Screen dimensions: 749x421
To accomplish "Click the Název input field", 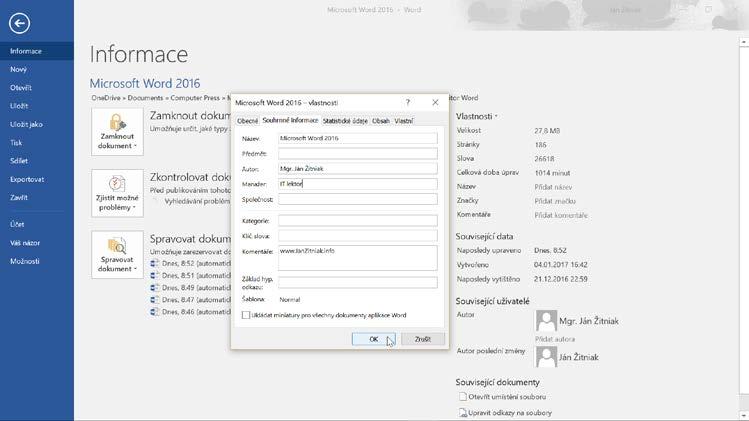I will 358,138.
